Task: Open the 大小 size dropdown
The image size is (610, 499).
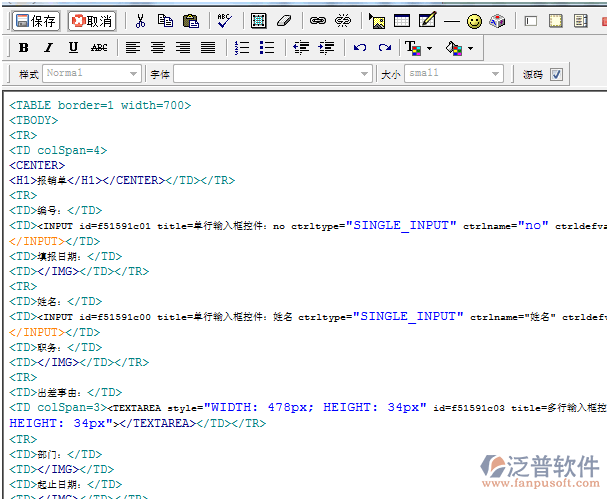Action: (x=494, y=74)
